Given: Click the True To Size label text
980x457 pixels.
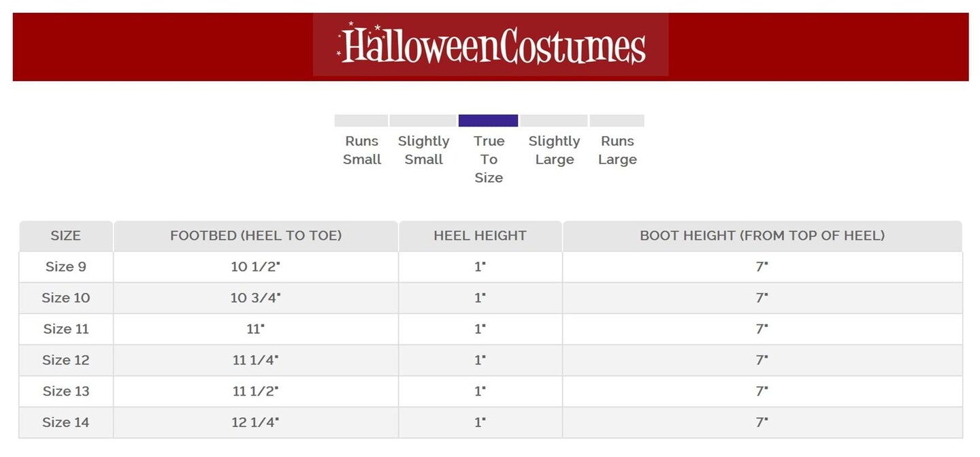Looking at the screenshot, I should (x=489, y=159).
